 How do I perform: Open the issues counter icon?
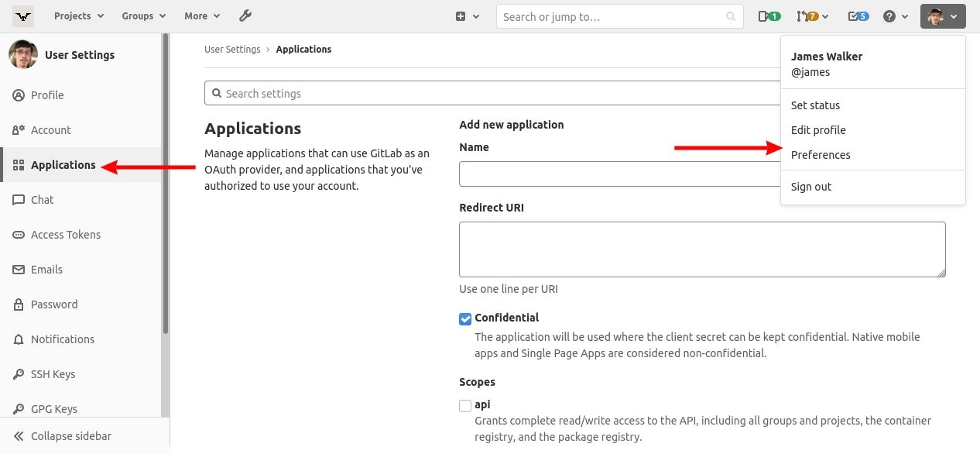(x=769, y=16)
